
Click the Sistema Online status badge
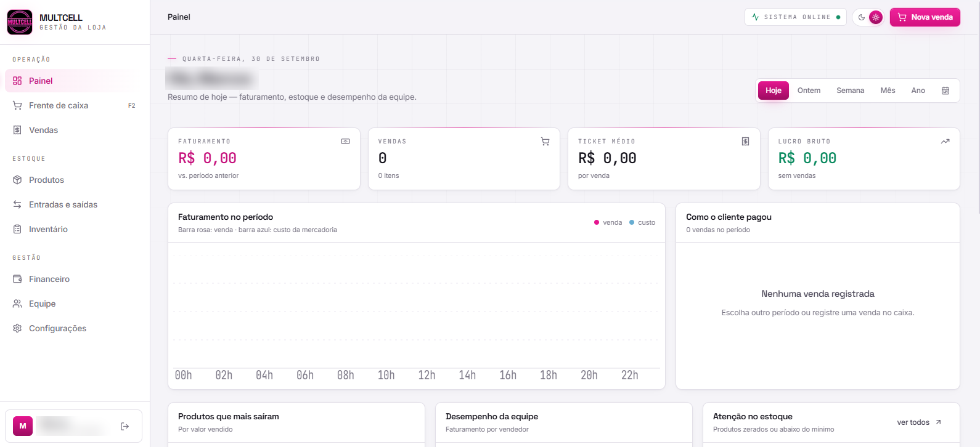796,17
